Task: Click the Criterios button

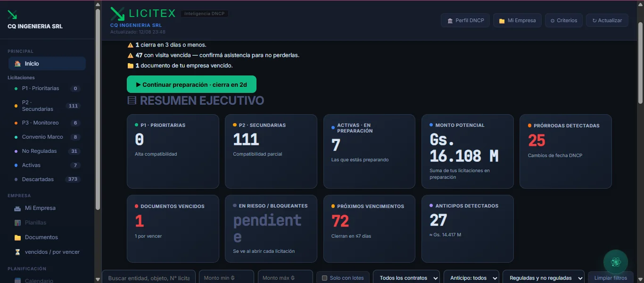Action: [x=564, y=21]
